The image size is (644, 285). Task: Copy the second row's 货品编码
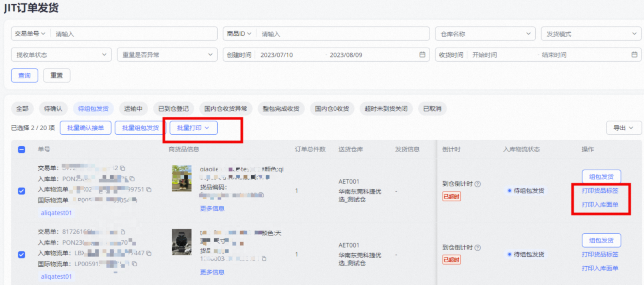click(264, 259)
